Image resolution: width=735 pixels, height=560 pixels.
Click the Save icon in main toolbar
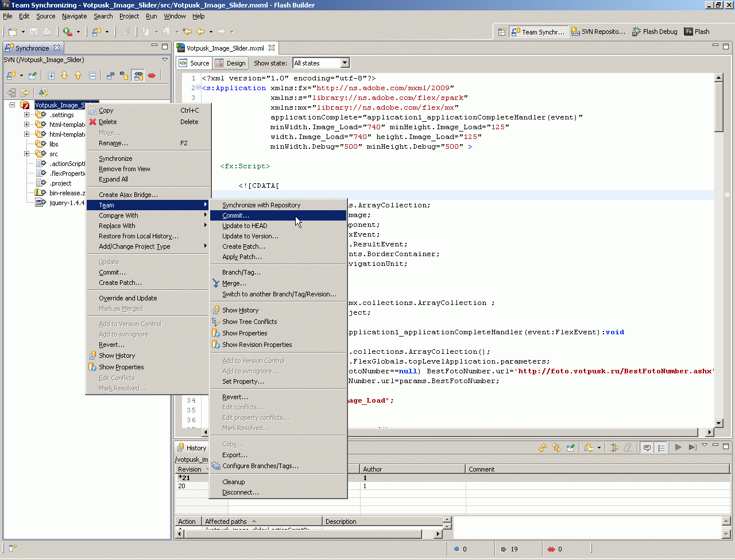click(33, 32)
